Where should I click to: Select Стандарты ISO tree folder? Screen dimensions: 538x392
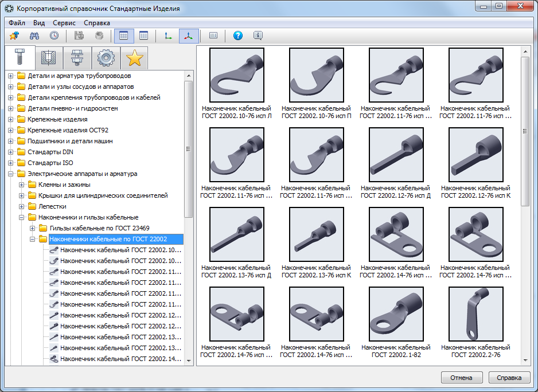(50, 163)
